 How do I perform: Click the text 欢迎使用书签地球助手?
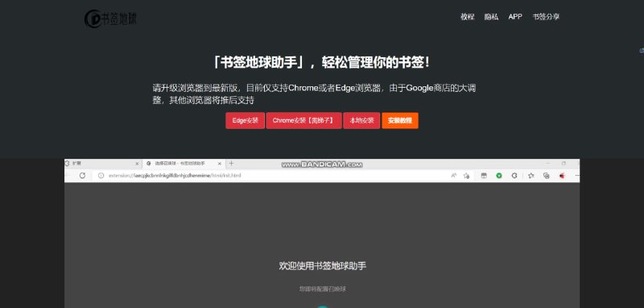323,265
